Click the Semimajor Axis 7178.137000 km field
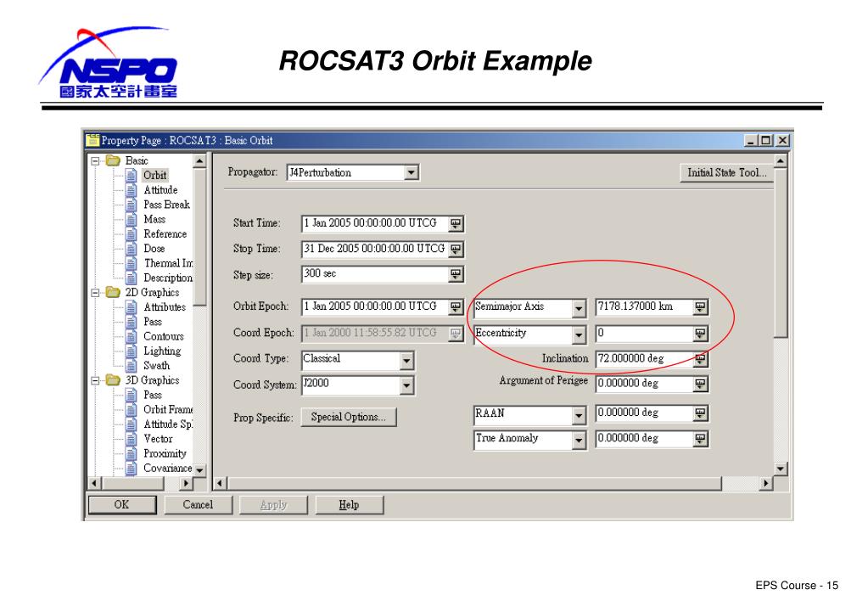The image size is (868, 601). coord(645,307)
